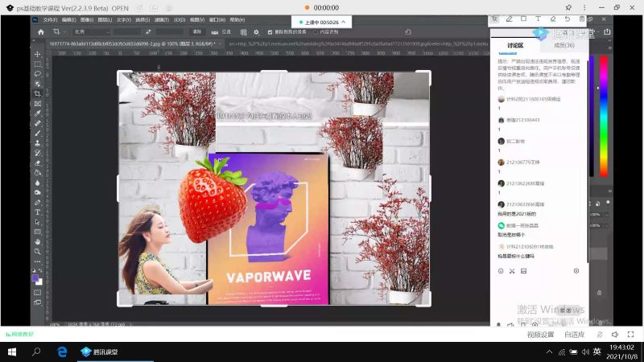644x362 pixels.
Task: Click the Straighten icon in options bar
Action: (214, 32)
